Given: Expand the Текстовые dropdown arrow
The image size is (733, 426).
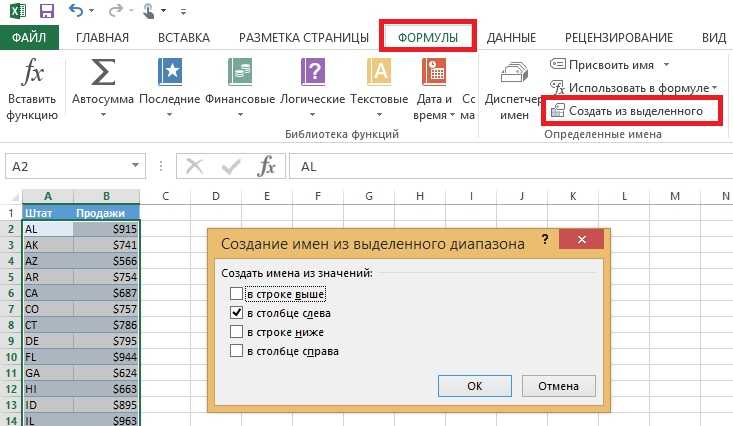Looking at the screenshot, I should tap(379, 115).
